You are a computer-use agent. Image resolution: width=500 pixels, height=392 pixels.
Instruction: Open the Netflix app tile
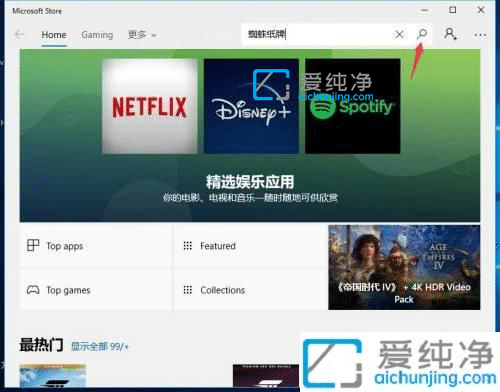point(150,106)
